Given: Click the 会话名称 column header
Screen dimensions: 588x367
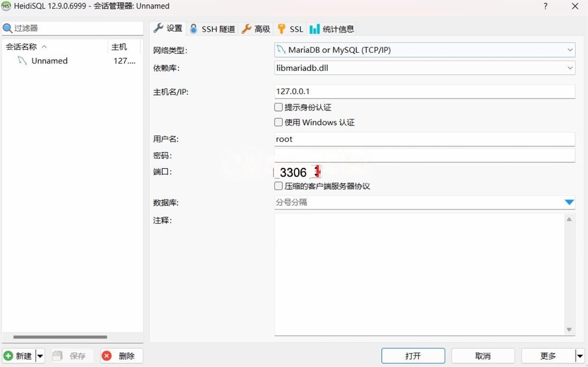Looking at the screenshot, I should (55, 47).
